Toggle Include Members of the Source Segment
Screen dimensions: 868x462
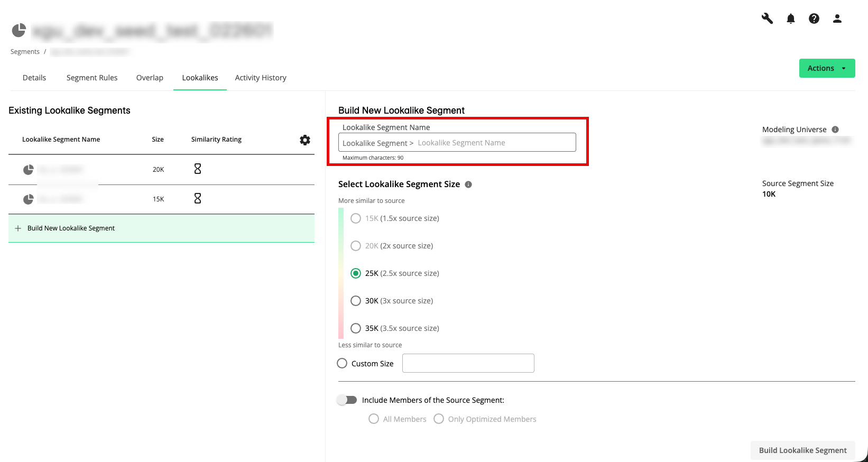(347, 400)
